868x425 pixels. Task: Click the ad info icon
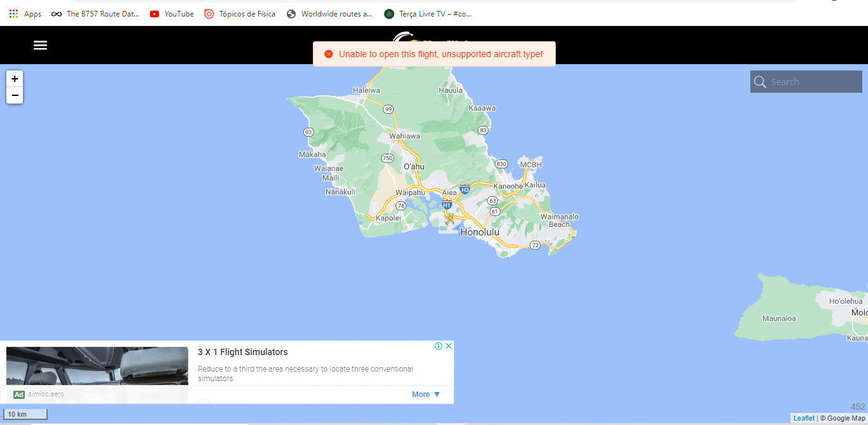pos(438,346)
